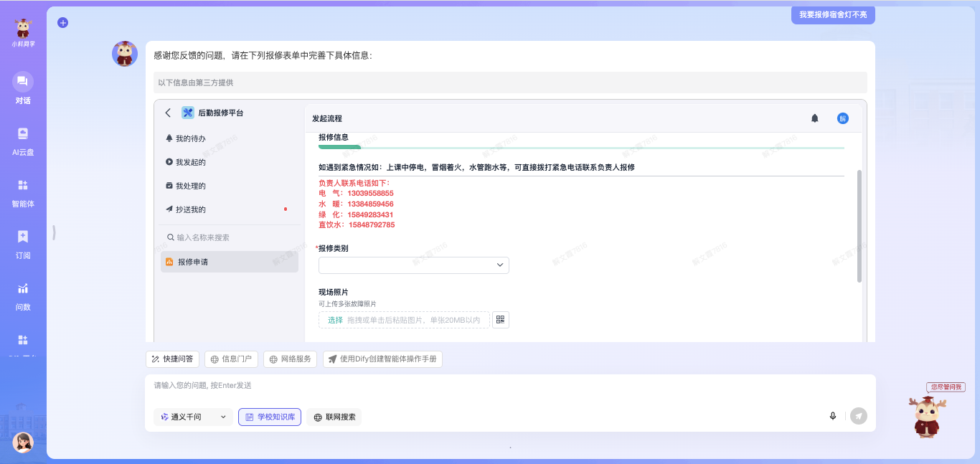Open the 订阅 panel from sidebar

(22, 244)
